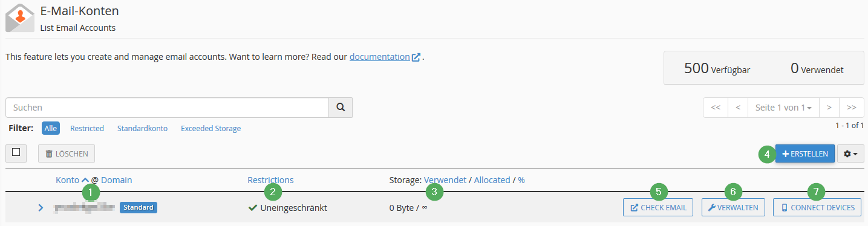The image size is (868, 226).
Task: Open the documentation link
Action: [379, 57]
